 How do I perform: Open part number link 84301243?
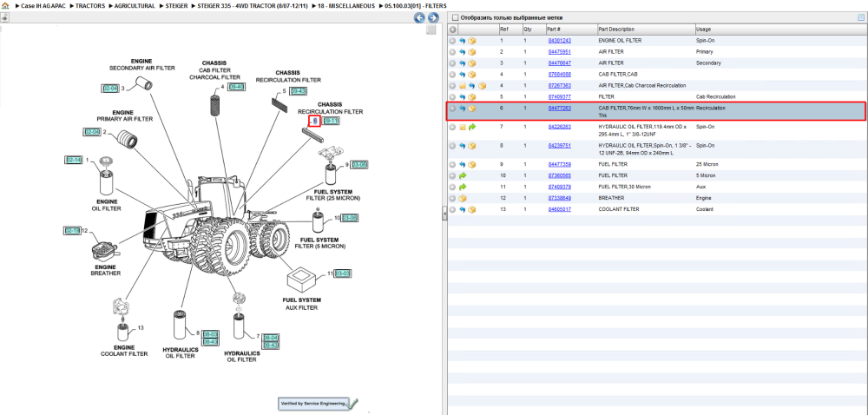pos(559,41)
